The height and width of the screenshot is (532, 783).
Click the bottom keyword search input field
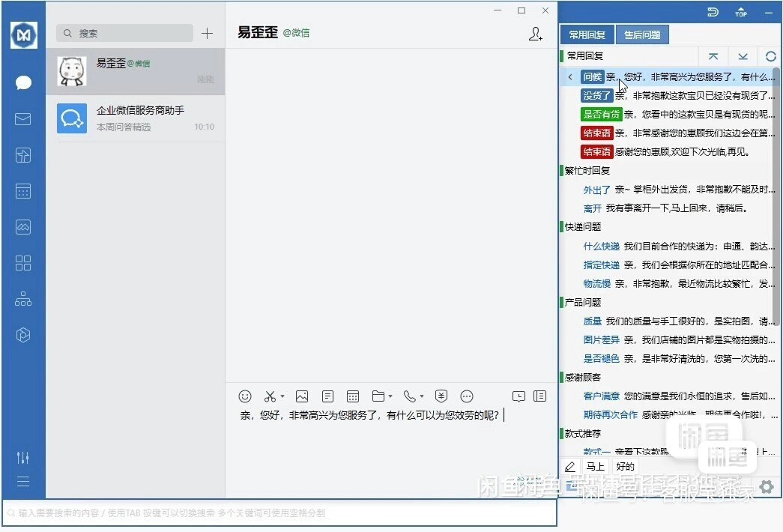279,513
